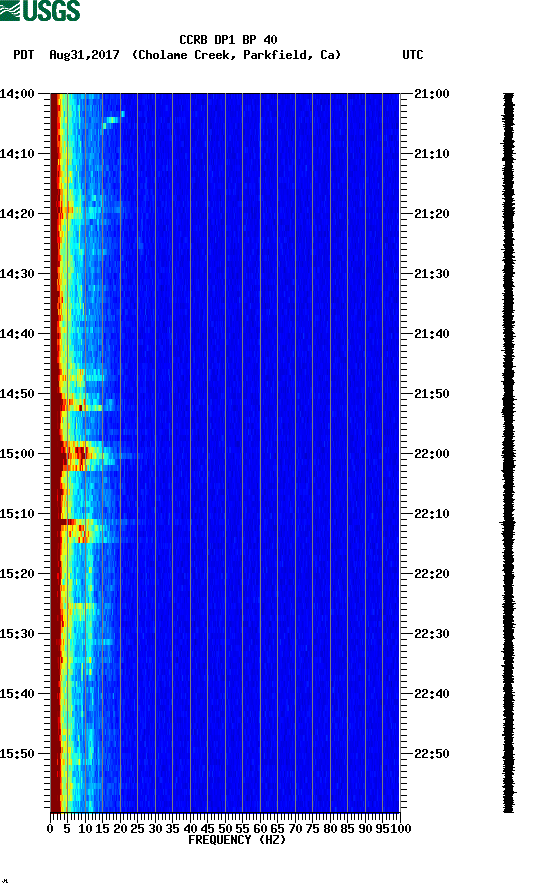Click the '21:10' UTC time label
Image resolution: width=552 pixels, height=892 pixels.
432,154
